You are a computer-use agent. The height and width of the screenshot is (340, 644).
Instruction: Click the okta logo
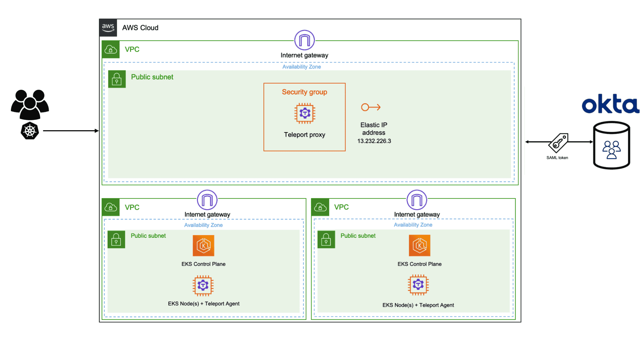pos(610,104)
